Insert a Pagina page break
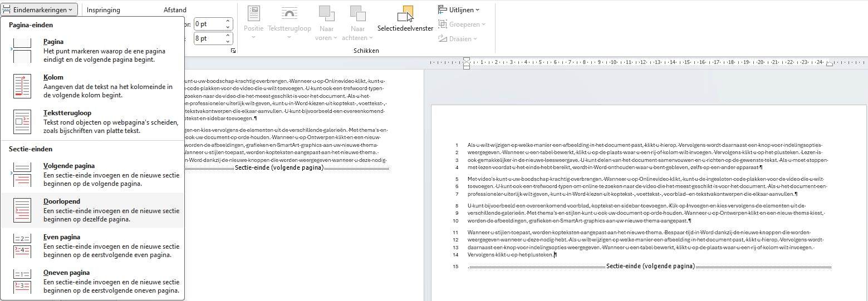868x301 pixels. pos(92,51)
